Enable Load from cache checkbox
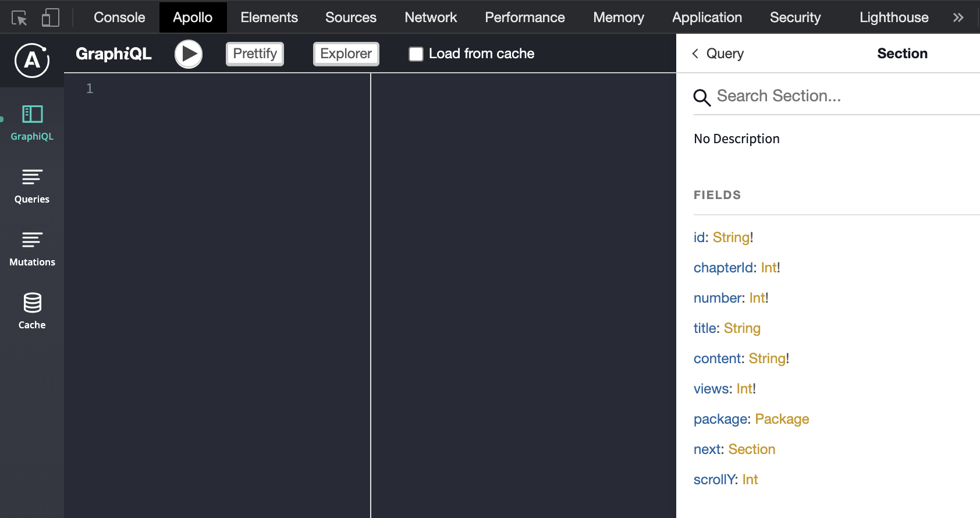This screenshot has width=980, height=518. [x=416, y=54]
